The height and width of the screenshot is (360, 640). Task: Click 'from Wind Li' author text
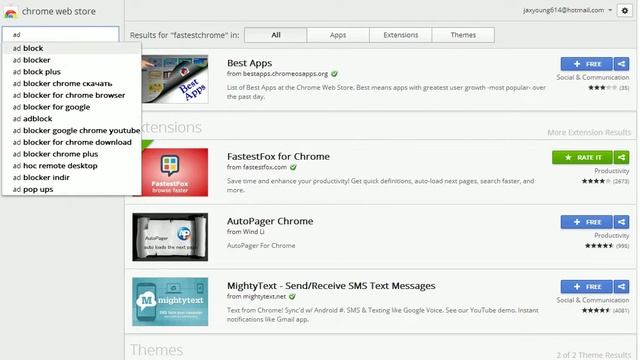(246, 232)
